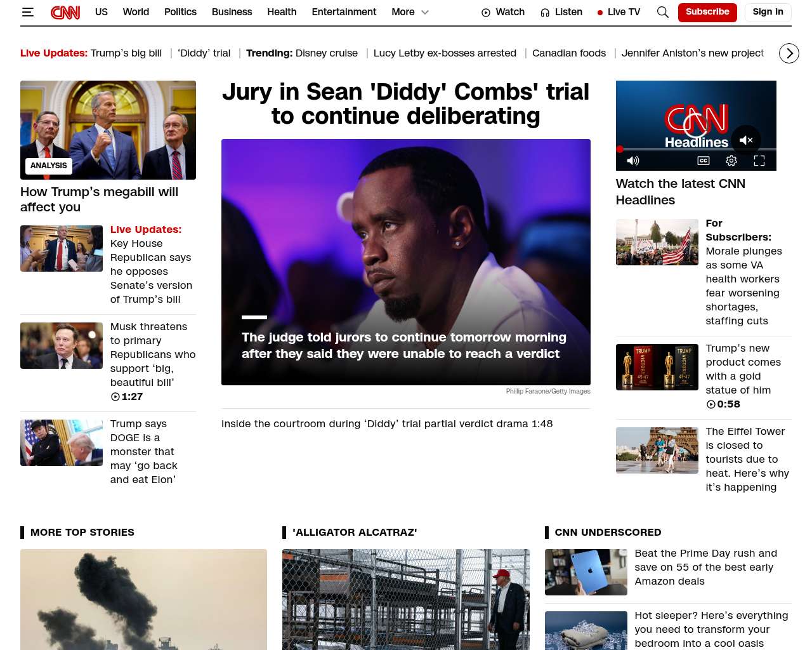Screen dimensions: 812x650
Task: Open Lucy Letby ex-bosses arrested link
Action: [x=445, y=53]
